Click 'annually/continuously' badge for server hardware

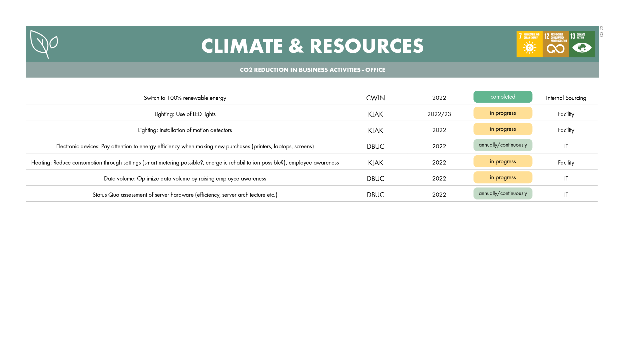(502, 193)
